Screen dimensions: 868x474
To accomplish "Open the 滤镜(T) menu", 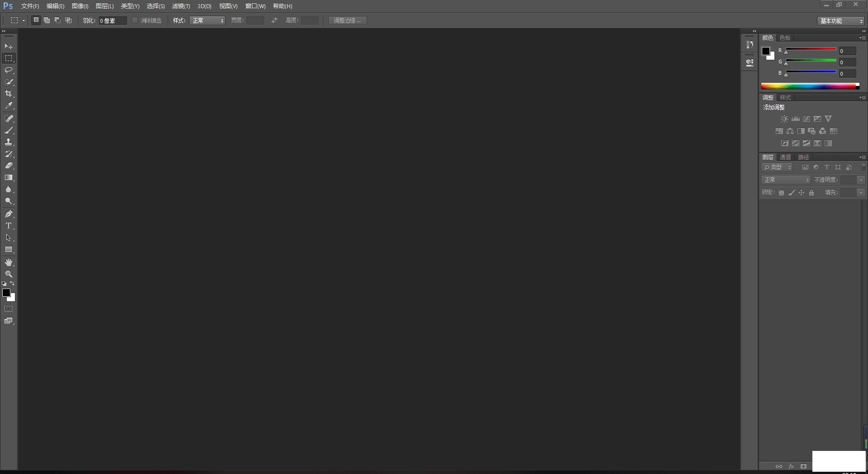I will 181,6.
